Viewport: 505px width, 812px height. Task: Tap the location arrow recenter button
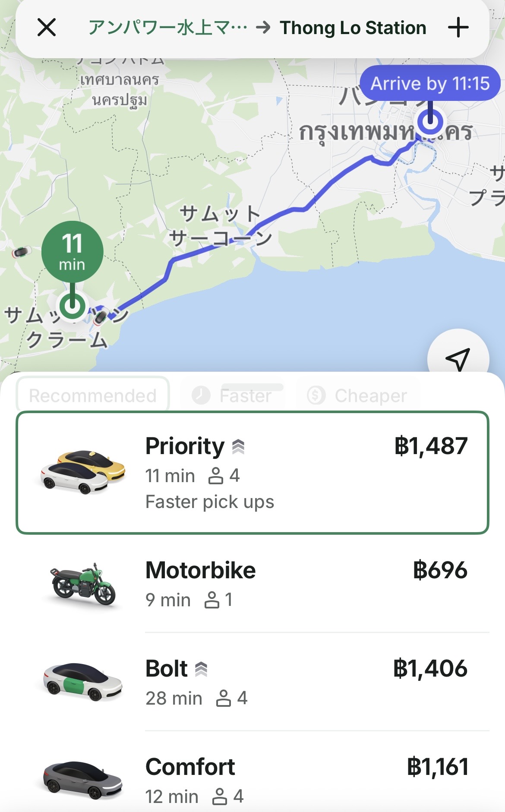[x=458, y=357]
